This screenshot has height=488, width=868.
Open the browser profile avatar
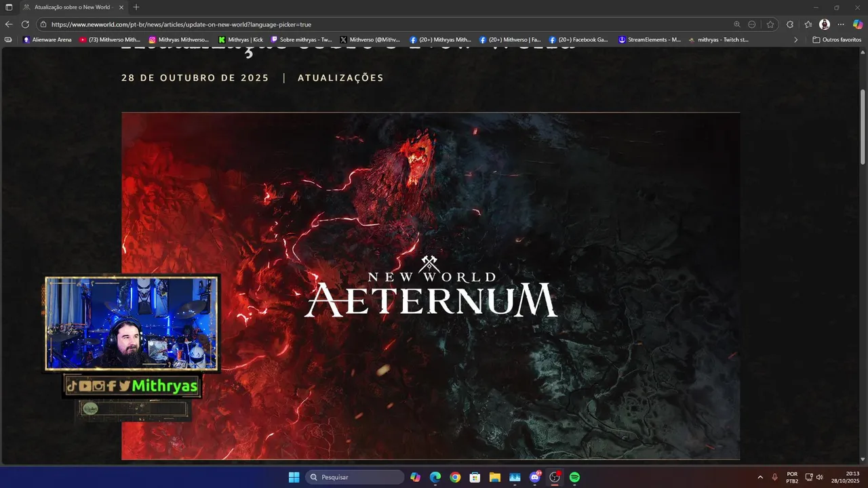click(825, 24)
